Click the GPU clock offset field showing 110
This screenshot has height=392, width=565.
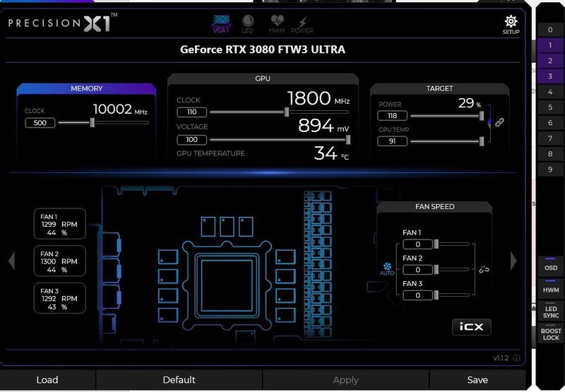[x=191, y=112]
